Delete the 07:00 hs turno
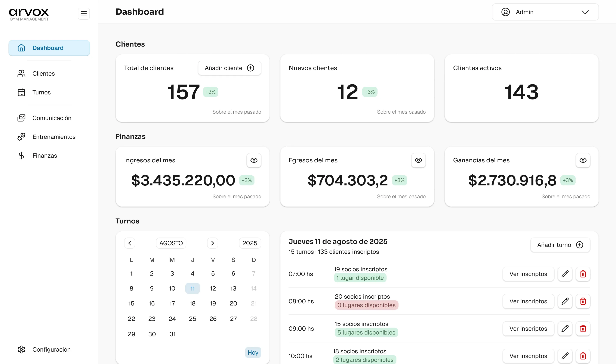The image size is (616, 364). [583, 274]
